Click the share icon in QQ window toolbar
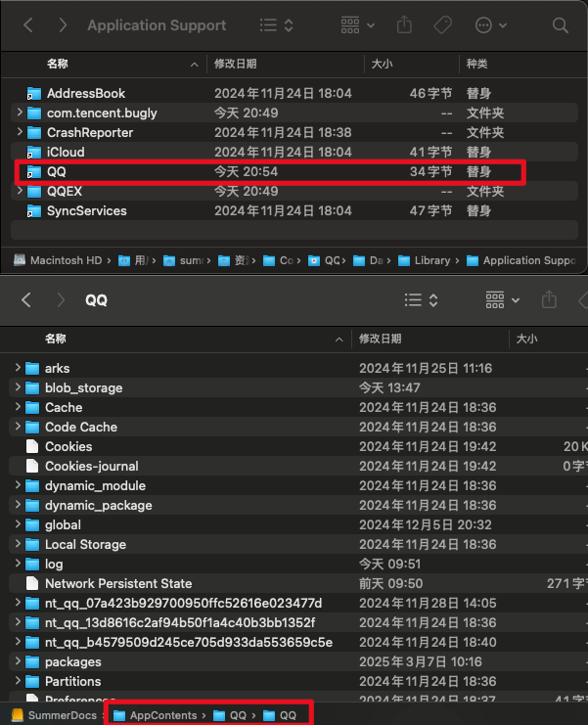 (549, 299)
